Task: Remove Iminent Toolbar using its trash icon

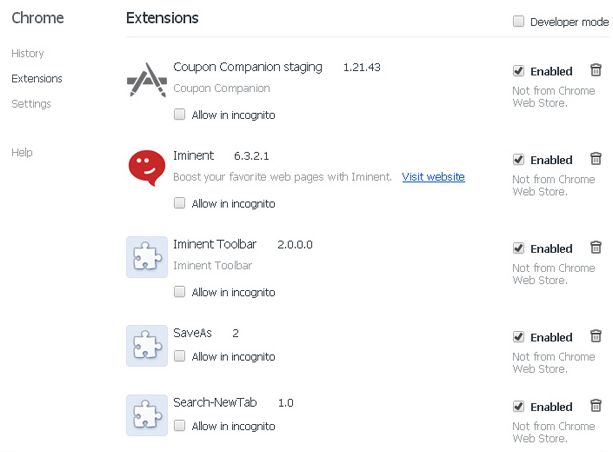Action: coord(596,248)
